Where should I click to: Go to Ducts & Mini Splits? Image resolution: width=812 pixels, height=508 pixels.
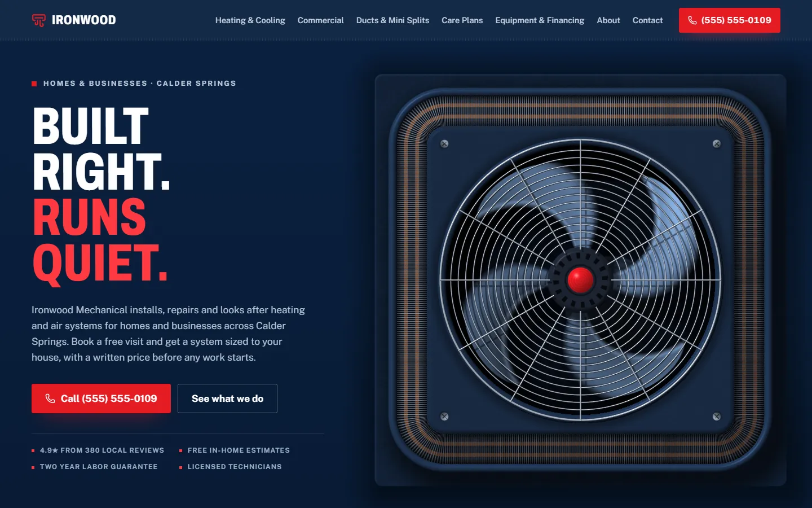pyautogui.click(x=392, y=20)
